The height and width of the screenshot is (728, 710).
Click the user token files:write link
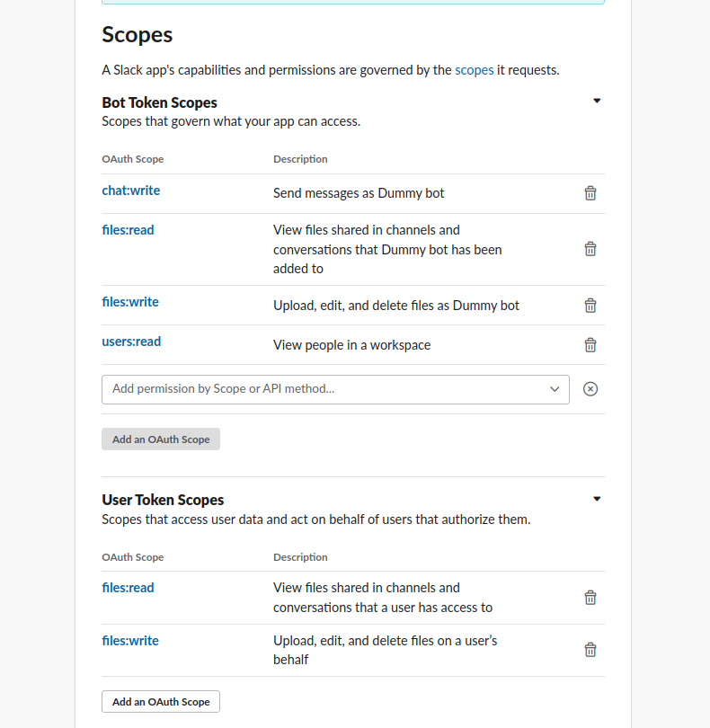pos(130,641)
